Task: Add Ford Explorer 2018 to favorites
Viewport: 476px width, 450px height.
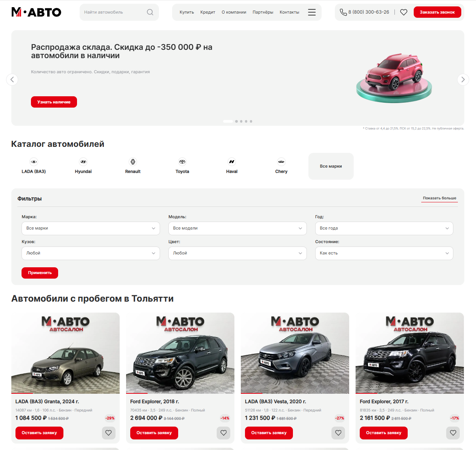Action: pos(223,433)
